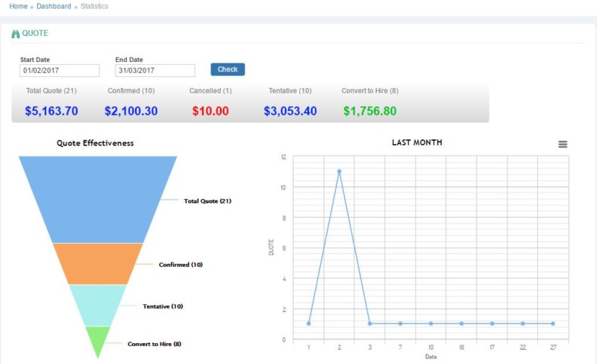597x364 pixels.
Task: Open the chart hamburger menu icon
Action: pyautogui.click(x=563, y=144)
